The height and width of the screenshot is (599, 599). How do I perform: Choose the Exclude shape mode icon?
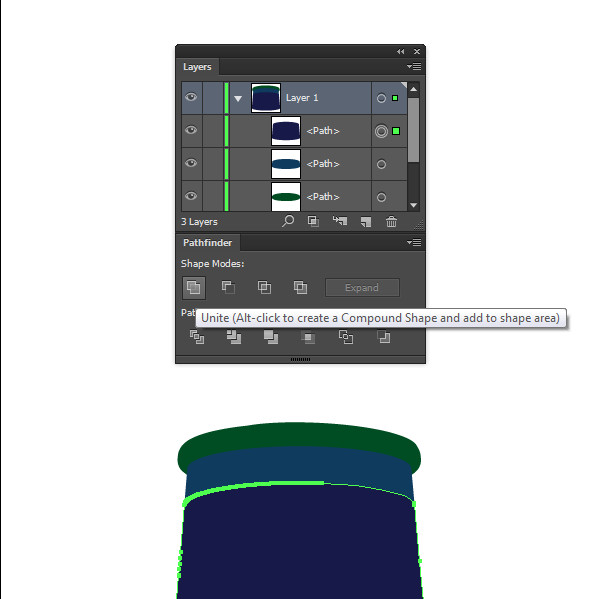pos(300,287)
